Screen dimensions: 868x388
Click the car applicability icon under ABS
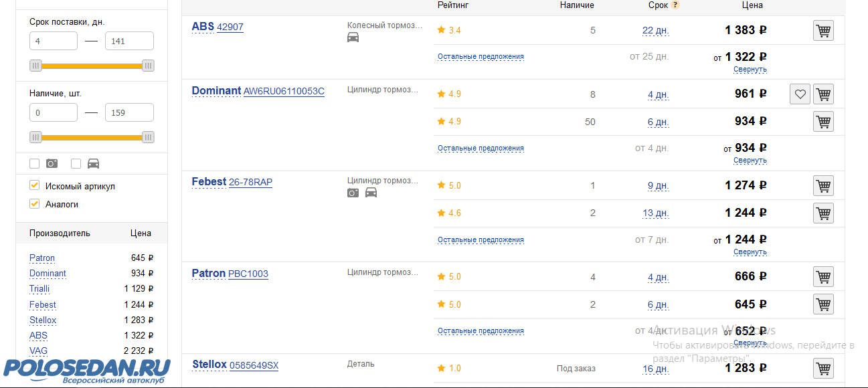pos(353,37)
